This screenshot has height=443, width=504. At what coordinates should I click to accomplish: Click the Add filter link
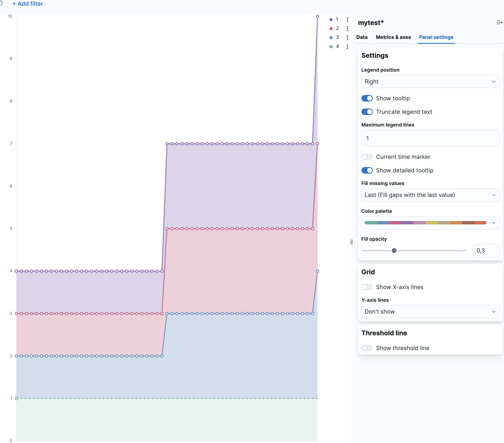click(28, 4)
